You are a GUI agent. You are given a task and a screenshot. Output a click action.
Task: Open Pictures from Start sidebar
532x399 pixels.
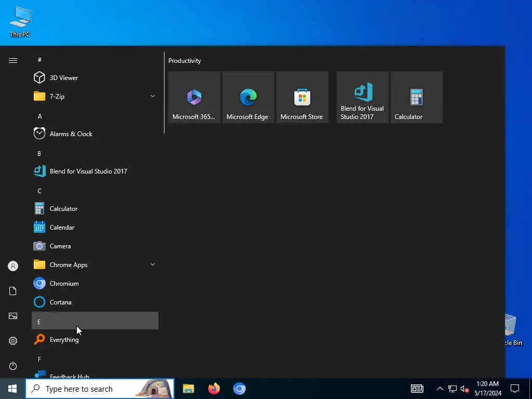(13, 316)
